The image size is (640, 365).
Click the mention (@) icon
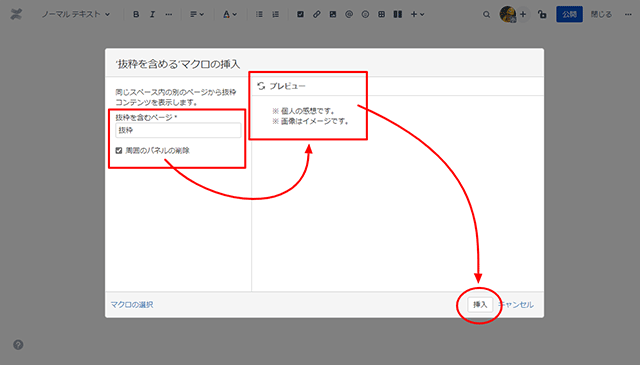[349, 14]
